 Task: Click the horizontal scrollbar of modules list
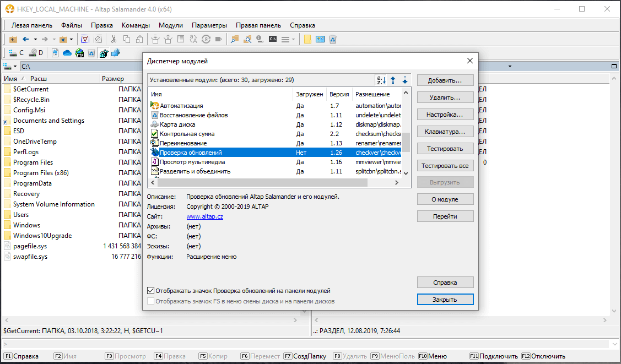pos(262,183)
